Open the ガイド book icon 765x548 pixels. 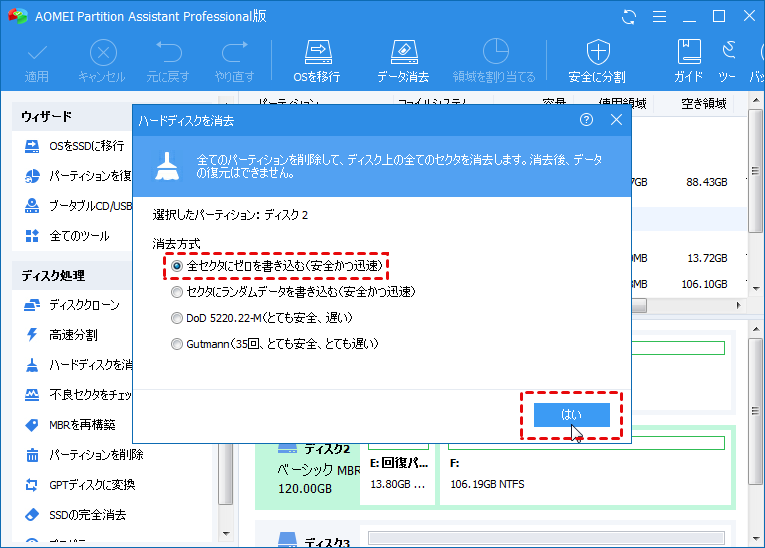[x=689, y=62]
